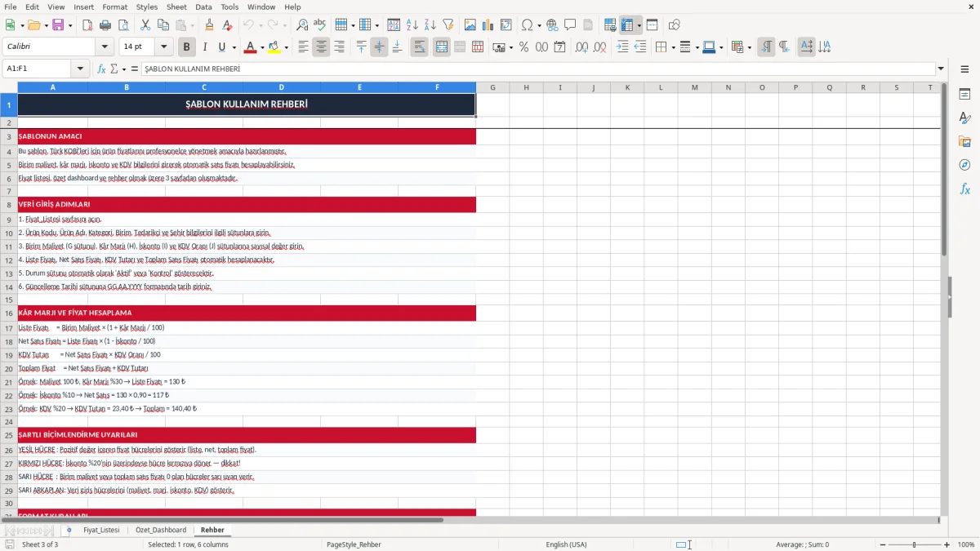Click the Define Print Area icon
The height and width of the screenshot is (551, 980).
pyautogui.click(x=610, y=25)
